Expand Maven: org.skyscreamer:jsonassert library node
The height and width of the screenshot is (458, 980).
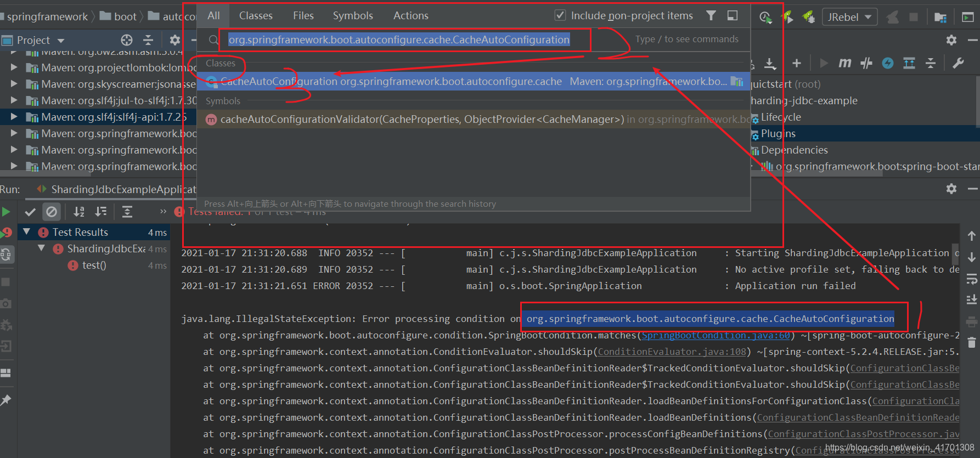click(x=14, y=84)
